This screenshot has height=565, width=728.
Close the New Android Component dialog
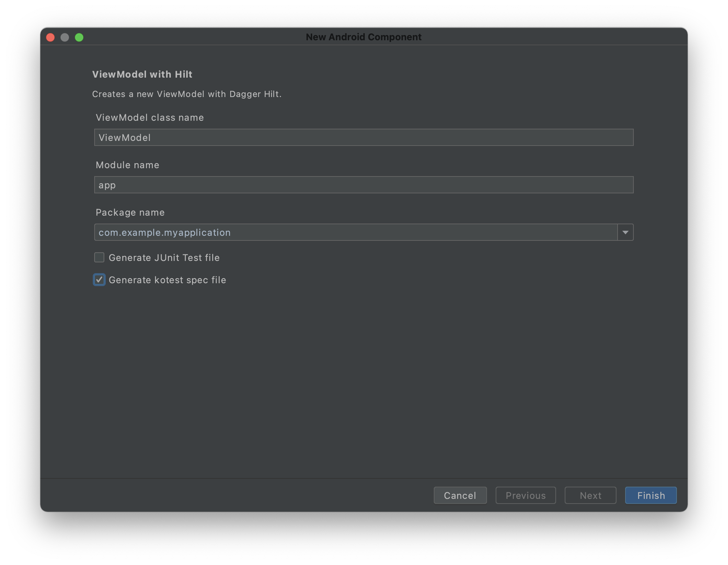click(50, 37)
